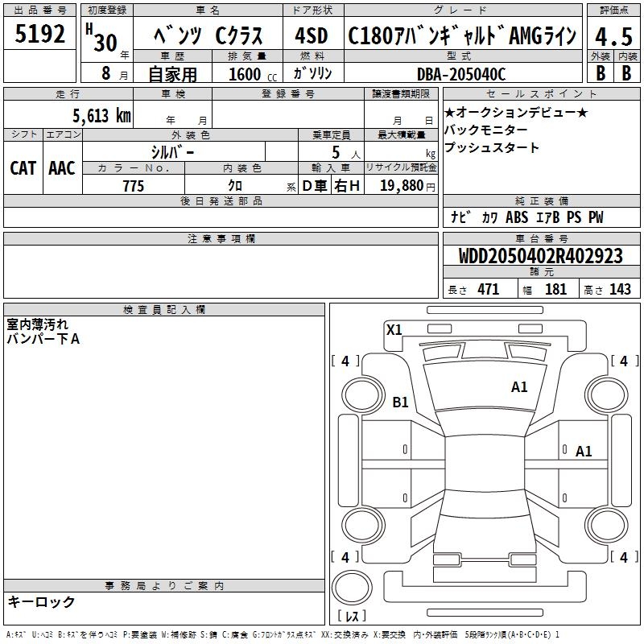Select the displacement value 1600 cc
Screen dimensions: 644x644
[x=253, y=74]
